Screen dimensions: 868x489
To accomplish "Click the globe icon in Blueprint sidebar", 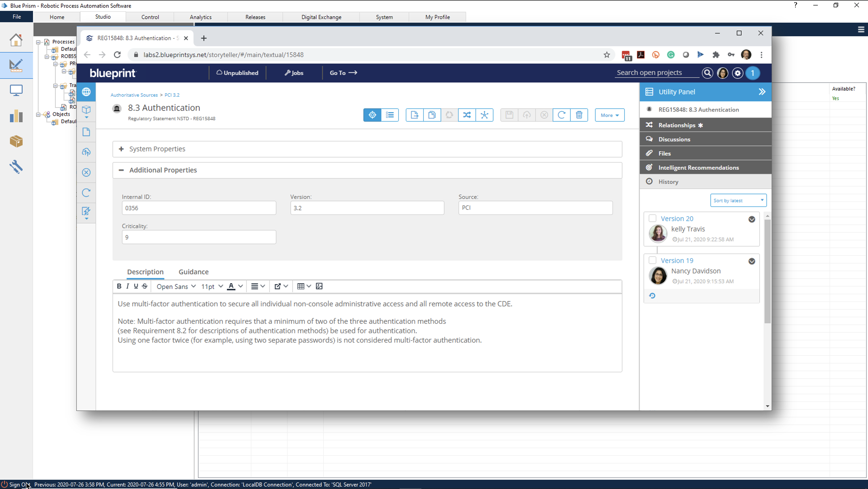I will pyautogui.click(x=86, y=92).
